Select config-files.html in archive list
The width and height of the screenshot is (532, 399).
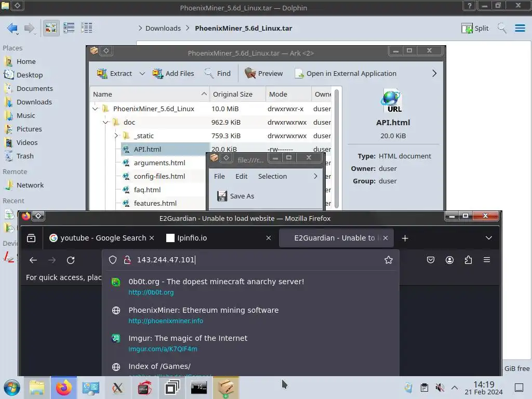(x=159, y=177)
